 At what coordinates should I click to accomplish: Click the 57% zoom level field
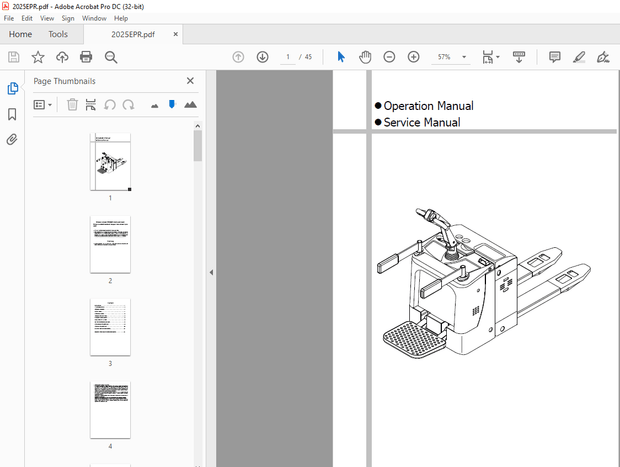click(x=444, y=57)
